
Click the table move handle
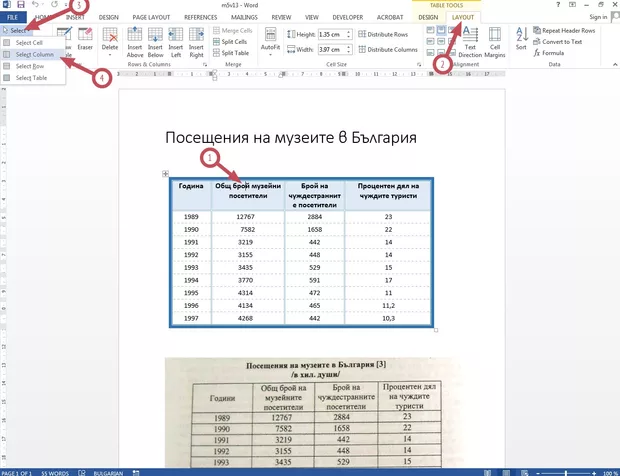coord(165,174)
